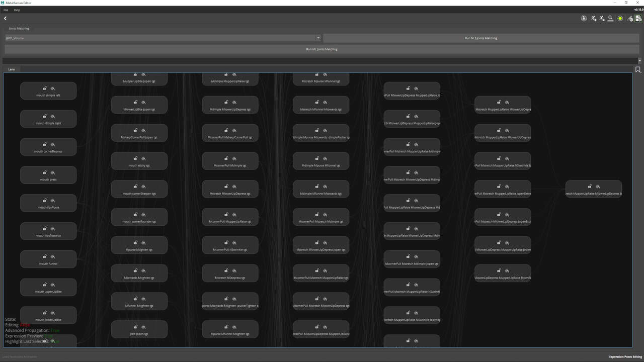Select the Lena tab
This screenshot has width=644, height=362.
12,69
